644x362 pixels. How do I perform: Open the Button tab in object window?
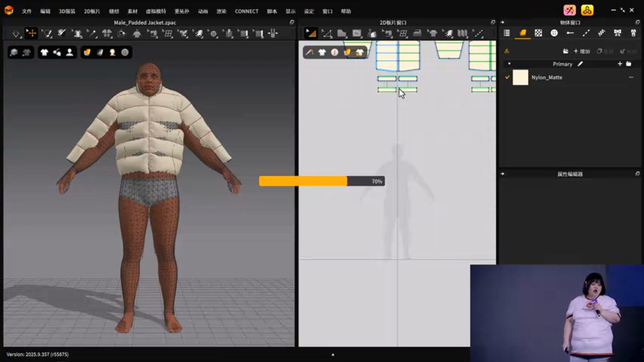554,33
